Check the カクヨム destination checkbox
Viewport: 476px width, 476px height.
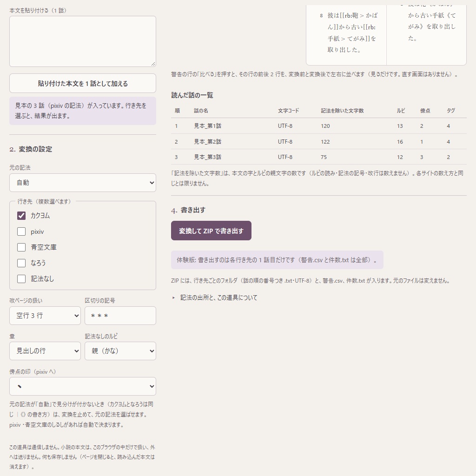point(21,216)
